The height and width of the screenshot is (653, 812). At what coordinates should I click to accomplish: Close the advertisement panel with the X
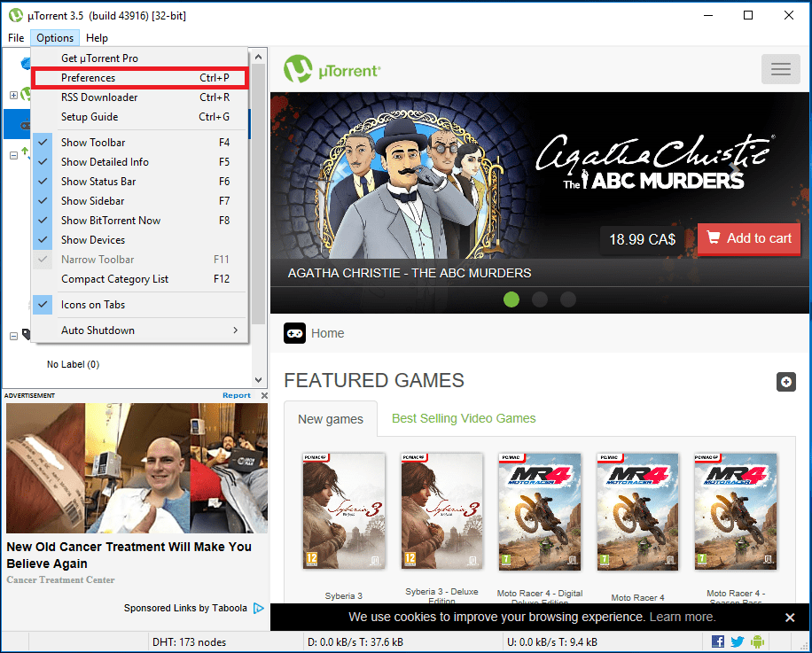coord(264,395)
